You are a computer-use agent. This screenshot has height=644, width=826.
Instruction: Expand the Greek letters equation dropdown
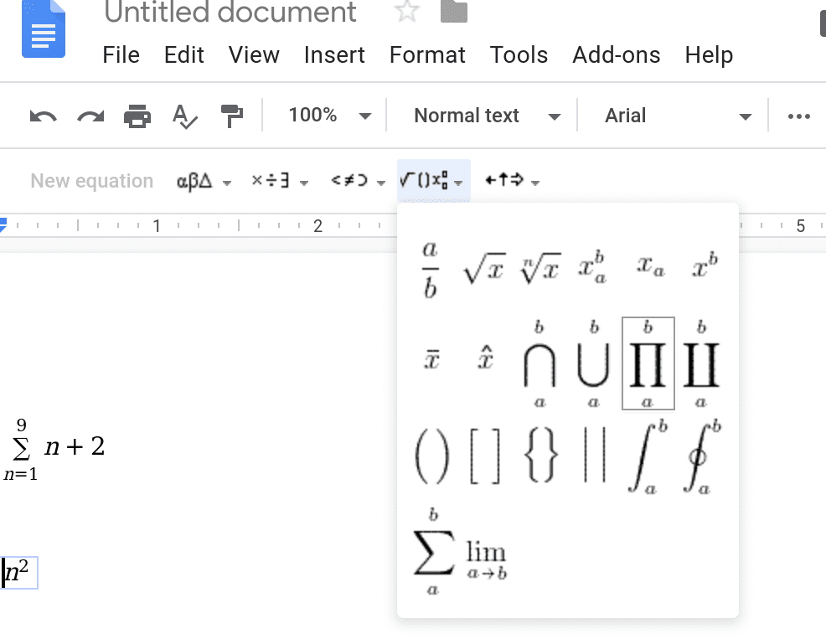tap(204, 181)
